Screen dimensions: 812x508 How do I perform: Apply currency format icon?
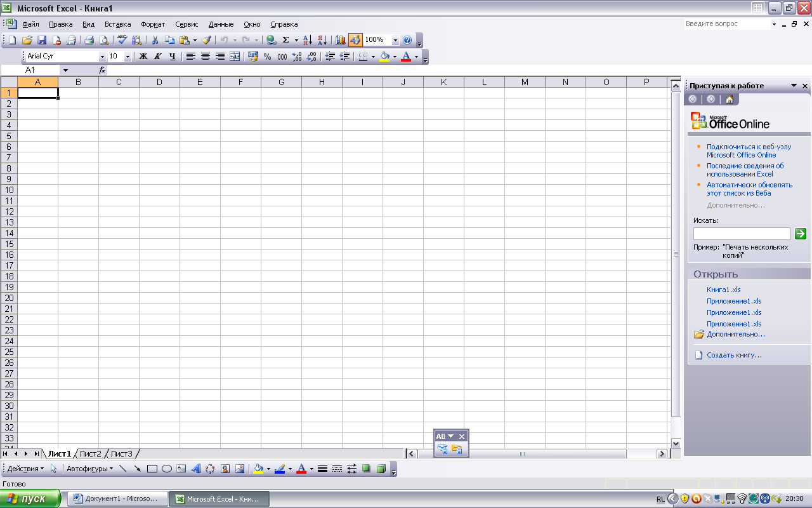coord(253,57)
